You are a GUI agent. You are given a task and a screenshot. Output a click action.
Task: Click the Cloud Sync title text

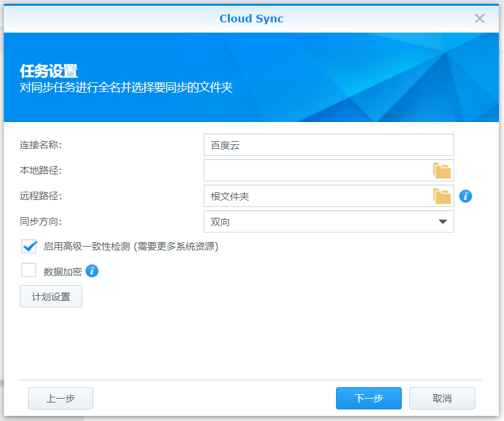tap(251, 19)
